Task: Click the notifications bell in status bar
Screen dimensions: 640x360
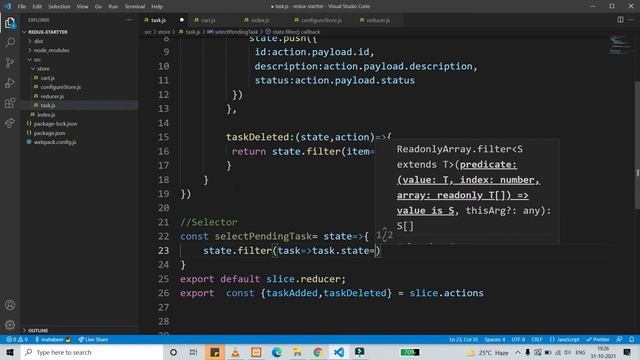Action: pyautogui.click(x=631, y=339)
